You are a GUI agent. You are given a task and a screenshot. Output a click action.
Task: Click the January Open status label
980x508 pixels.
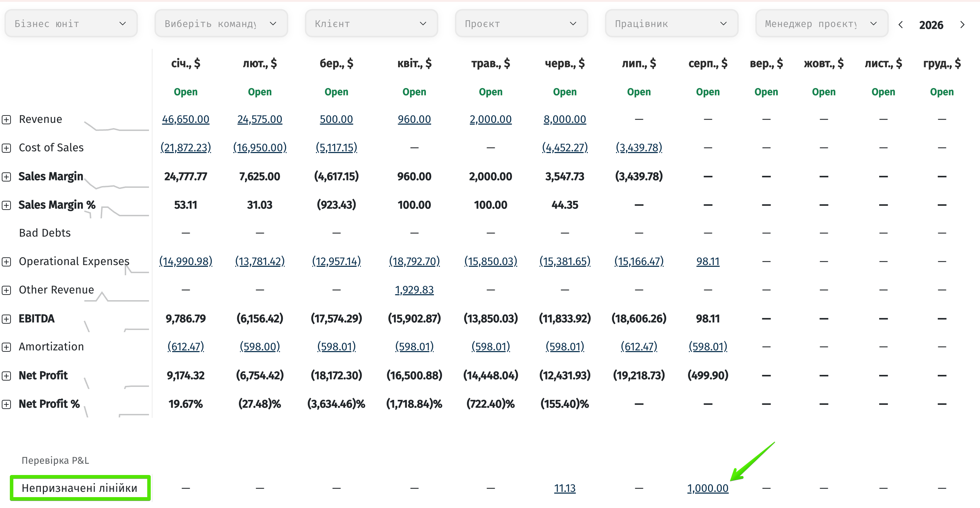[x=186, y=92]
